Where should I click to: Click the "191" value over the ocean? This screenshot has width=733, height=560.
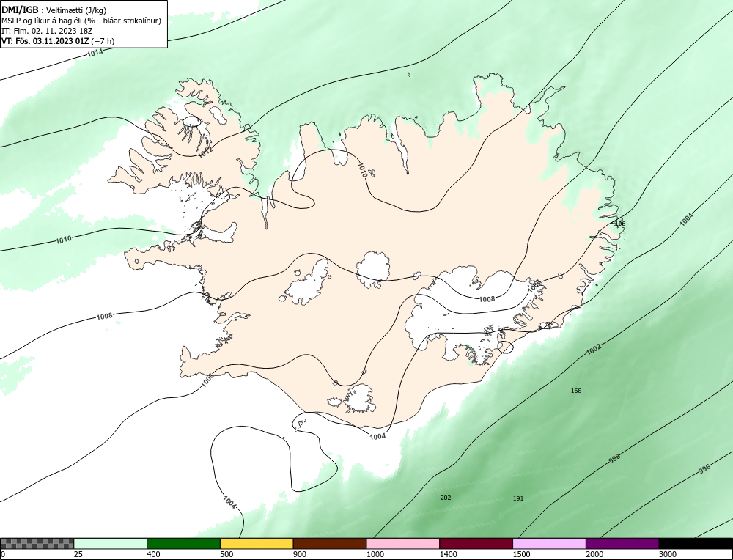point(518,498)
